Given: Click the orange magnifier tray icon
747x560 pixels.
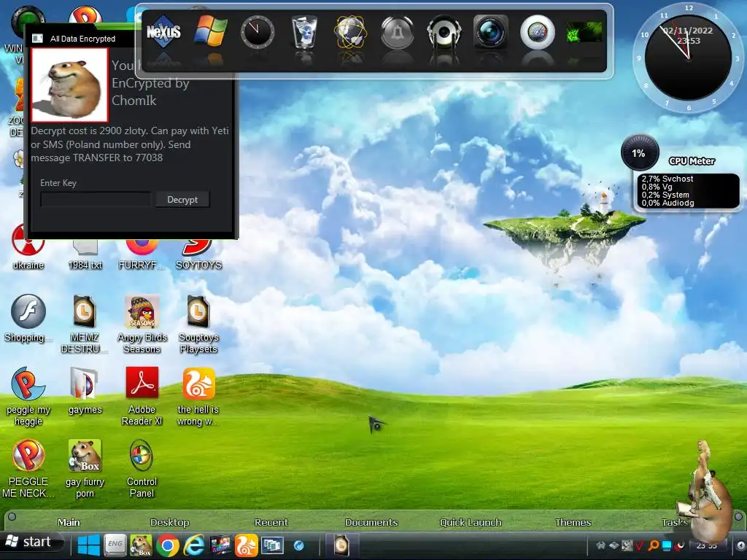Looking at the screenshot, I should (654, 545).
